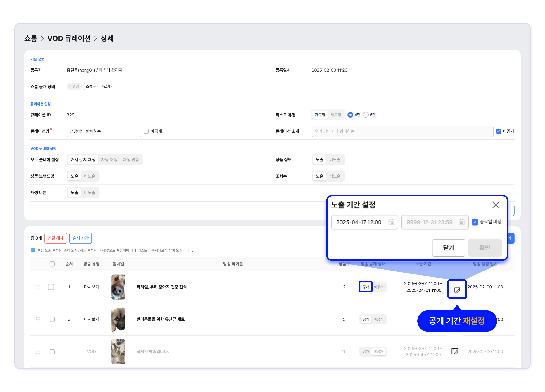Click exposure period edit icon in row 1
The height and width of the screenshot is (392, 545).
pyautogui.click(x=457, y=290)
